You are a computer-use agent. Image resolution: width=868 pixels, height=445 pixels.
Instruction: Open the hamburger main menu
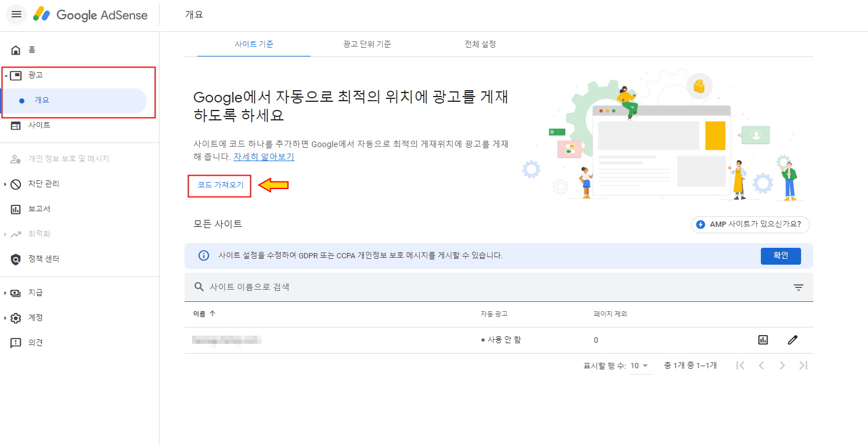16,15
